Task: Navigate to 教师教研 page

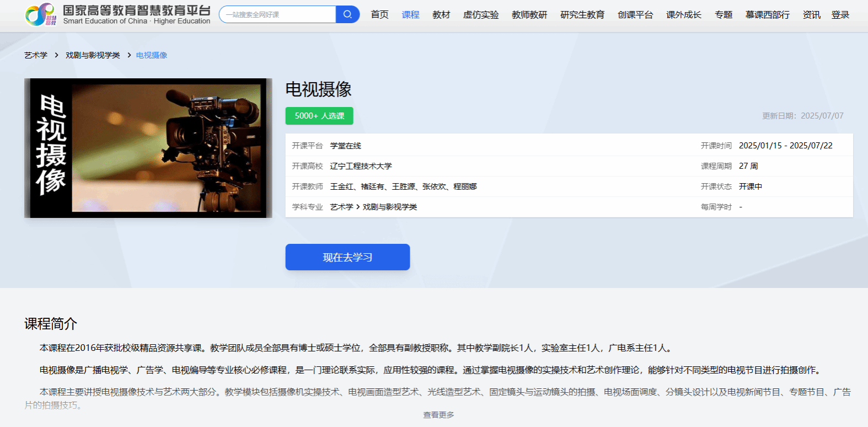Action: (x=529, y=15)
